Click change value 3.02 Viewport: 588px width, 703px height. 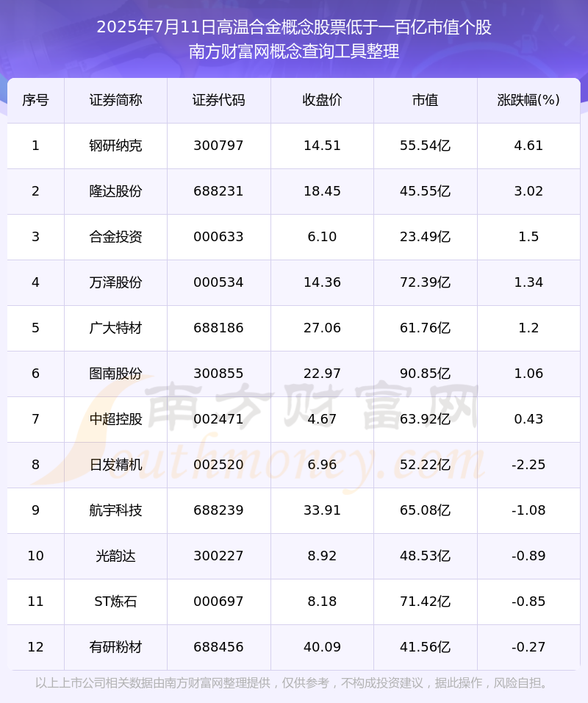529,191
